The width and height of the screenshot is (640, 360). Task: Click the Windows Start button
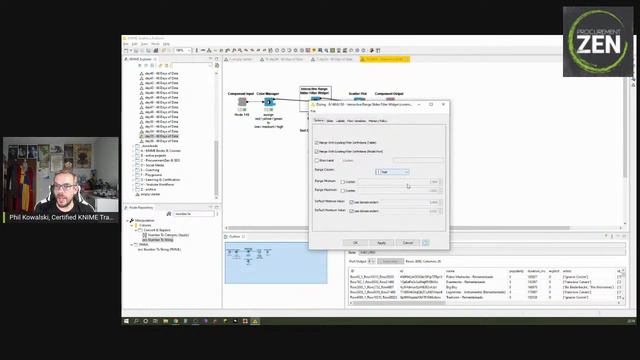(127, 321)
